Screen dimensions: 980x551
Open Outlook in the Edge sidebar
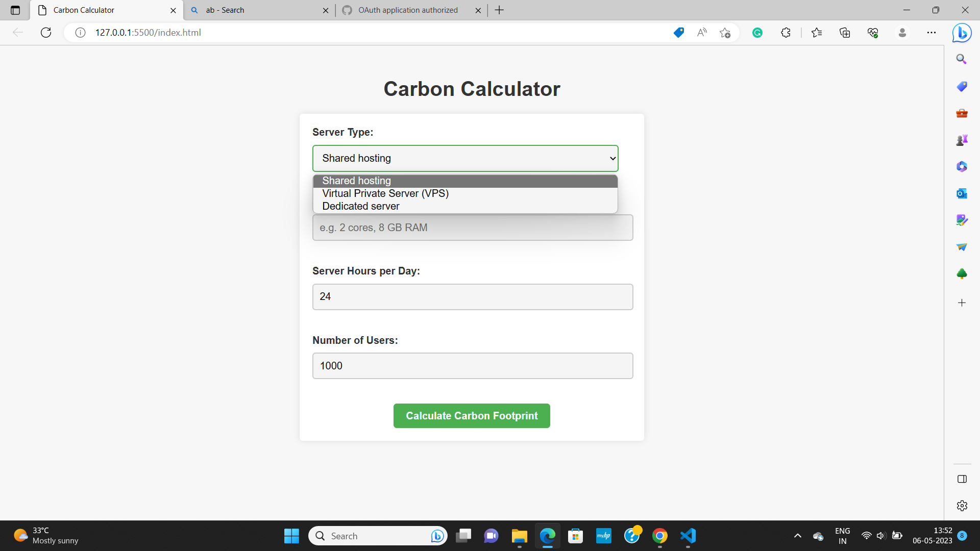click(x=962, y=194)
